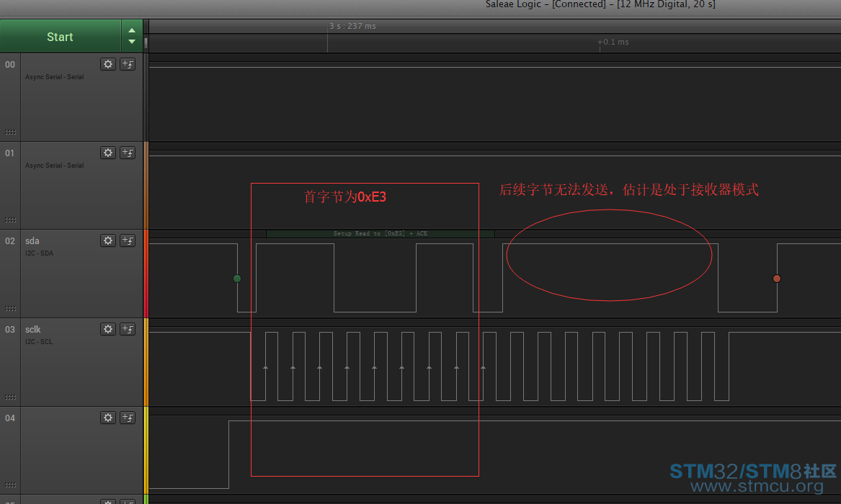
Task: Click the down arrow beside Start
Action: 132,42
